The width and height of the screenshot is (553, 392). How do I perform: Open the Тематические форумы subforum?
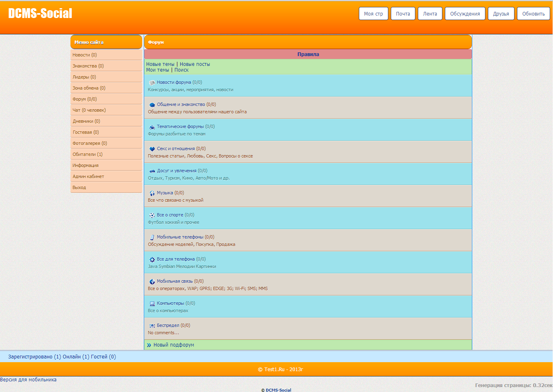point(180,126)
